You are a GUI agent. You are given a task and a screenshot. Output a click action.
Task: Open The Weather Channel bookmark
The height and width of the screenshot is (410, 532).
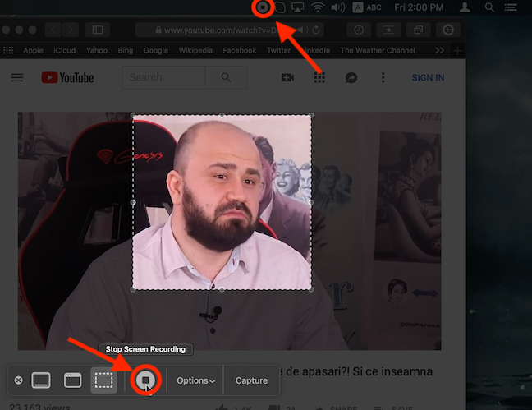[x=378, y=51]
